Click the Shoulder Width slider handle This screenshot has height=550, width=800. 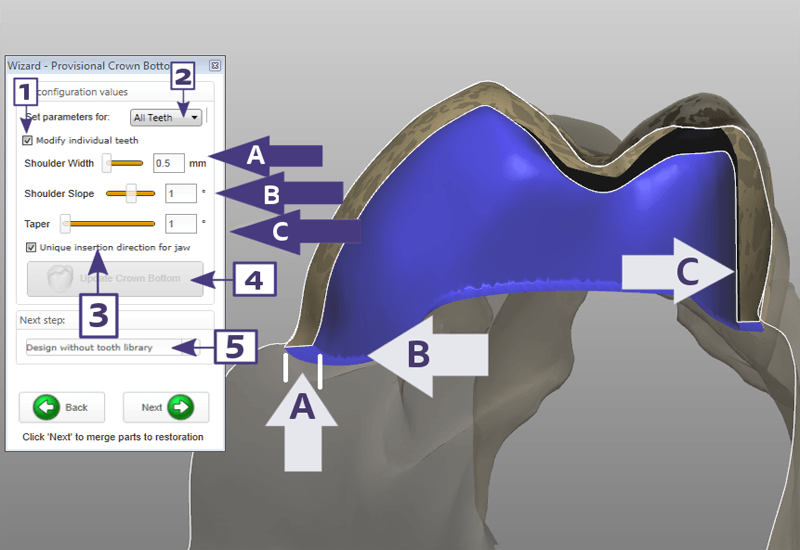(x=107, y=163)
